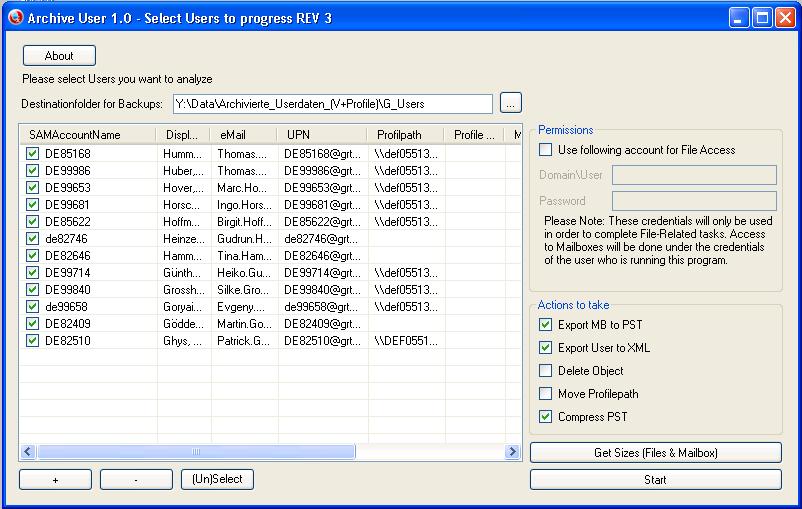Toggle the checkbox for user DE99653

(x=33, y=188)
